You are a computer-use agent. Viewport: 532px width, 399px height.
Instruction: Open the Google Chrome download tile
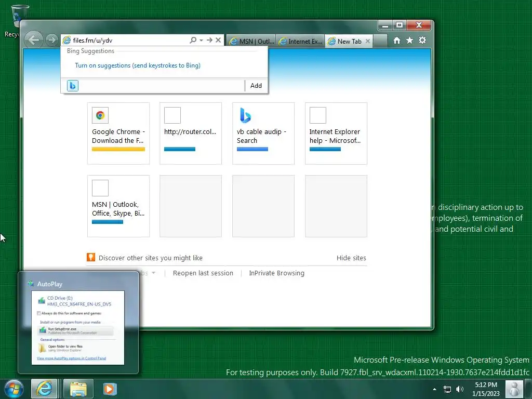(x=118, y=134)
